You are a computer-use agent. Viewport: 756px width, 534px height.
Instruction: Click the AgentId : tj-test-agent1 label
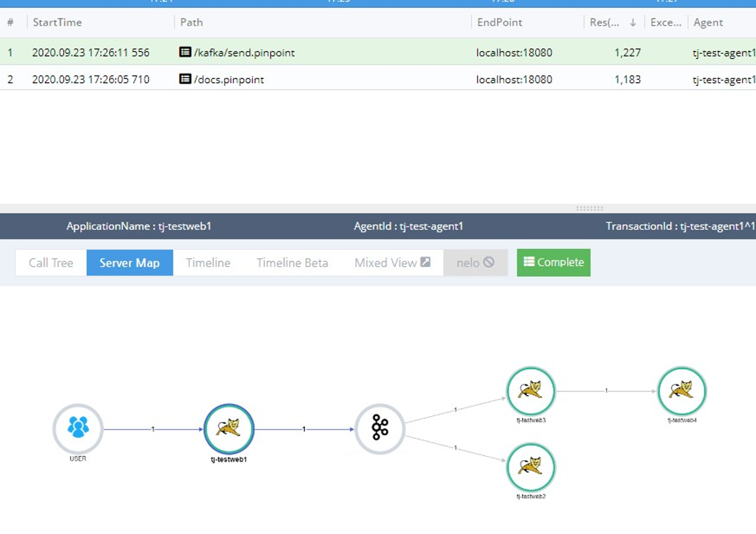coord(408,226)
